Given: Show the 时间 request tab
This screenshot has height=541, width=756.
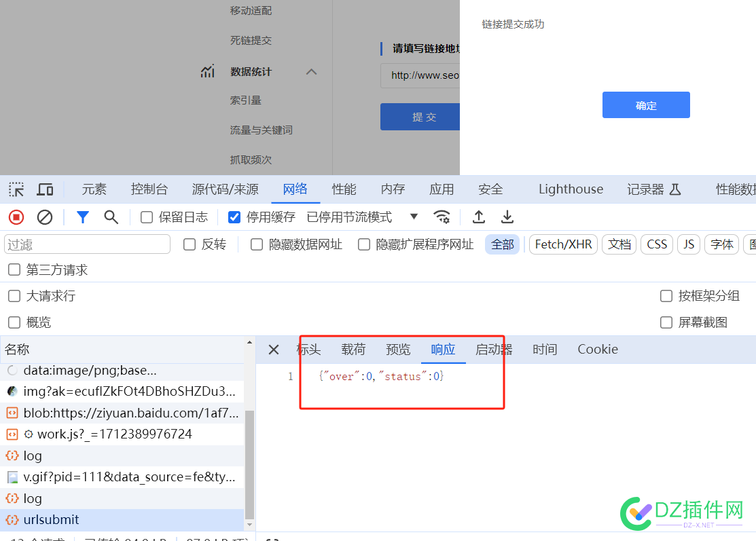Looking at the screenshot, I should [545, 350].
